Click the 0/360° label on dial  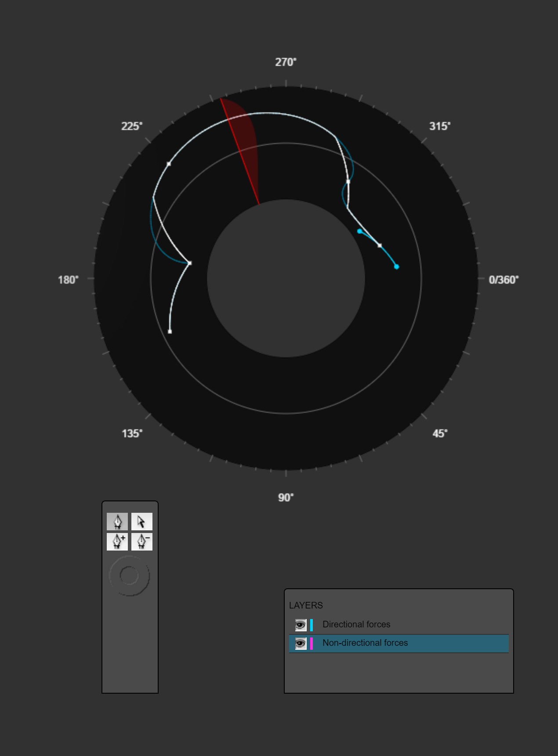point(504,280)
